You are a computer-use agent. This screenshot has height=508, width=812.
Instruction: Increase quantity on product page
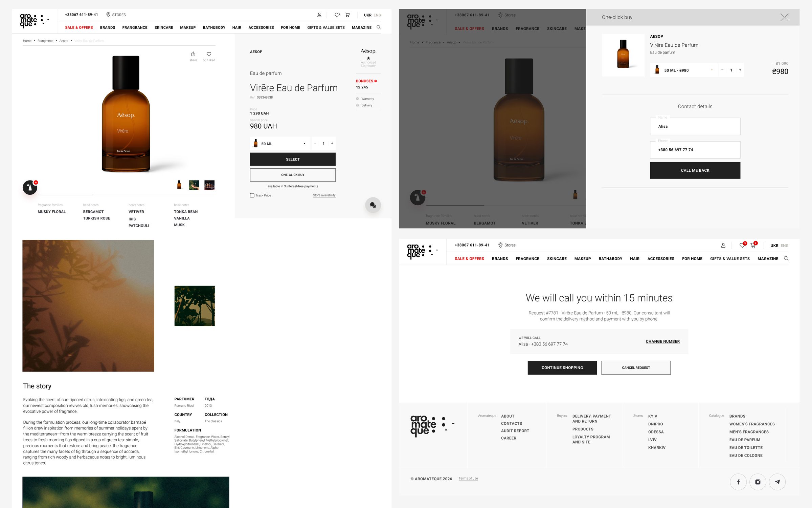[332, 144]
